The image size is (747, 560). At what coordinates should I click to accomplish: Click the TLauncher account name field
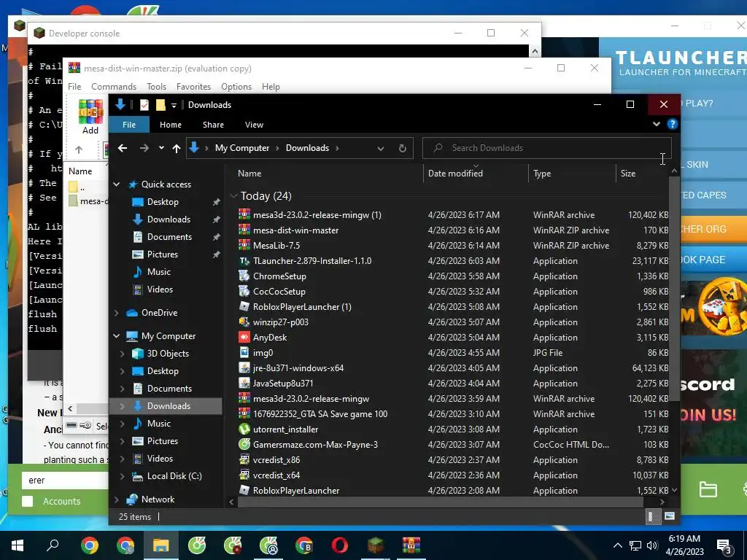click(x=66, y=480)
